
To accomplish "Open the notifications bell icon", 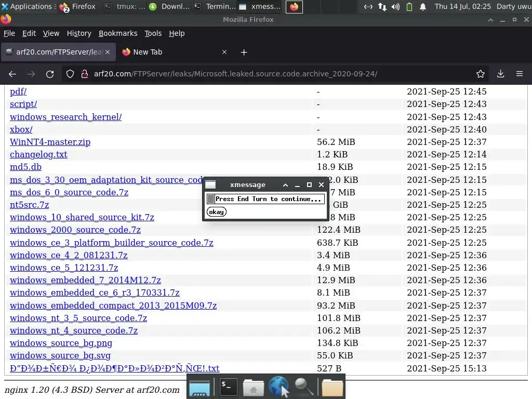I will coord(423,6).
